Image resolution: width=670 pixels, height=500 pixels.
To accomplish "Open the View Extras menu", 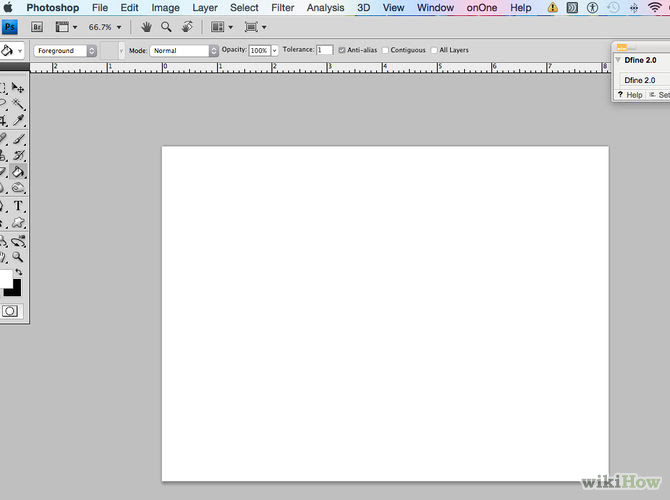I will [66, 27].
